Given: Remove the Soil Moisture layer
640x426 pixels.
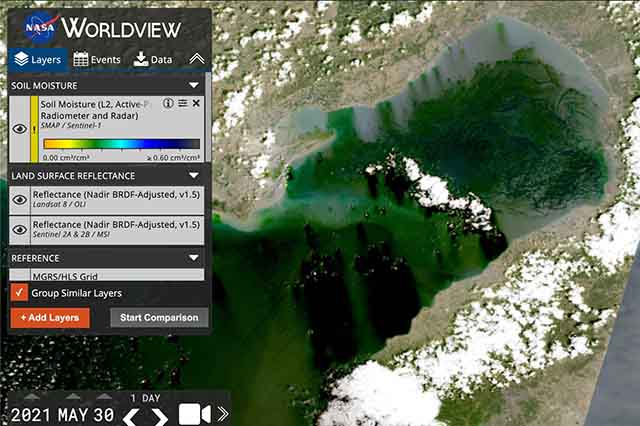Looking at the screenshot, I should click(x=196, y=103).
